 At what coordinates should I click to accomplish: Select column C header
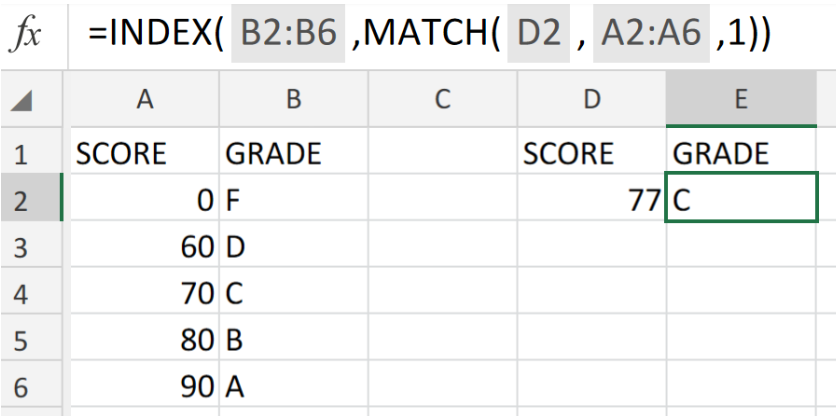(x=443, y=99)
